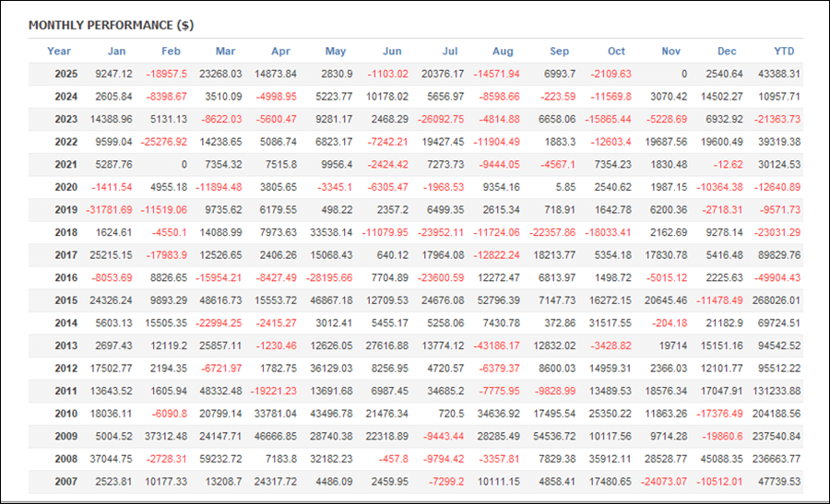This screenshot has height=504, width=830.
Task: Click the YTD column header
Action: [x=785, y=52]
